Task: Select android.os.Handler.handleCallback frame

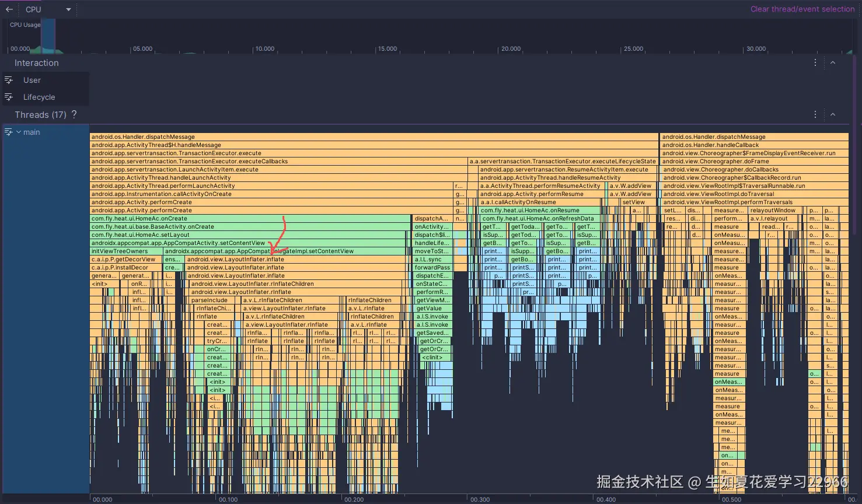Action: pyautogui.click(x=755, y=145)
